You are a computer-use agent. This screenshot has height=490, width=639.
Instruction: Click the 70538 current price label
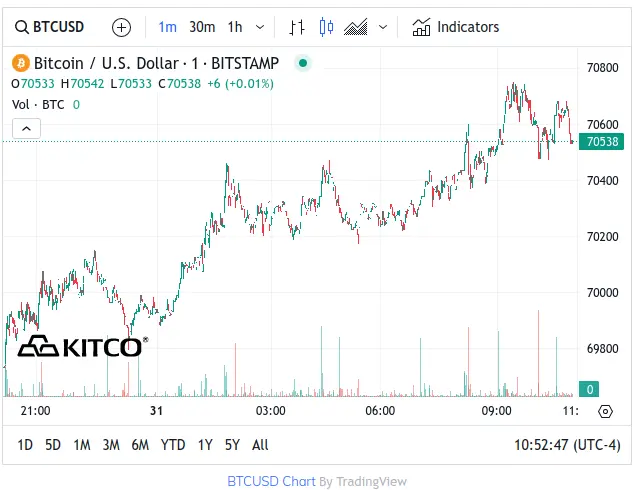tap(601, 142)
